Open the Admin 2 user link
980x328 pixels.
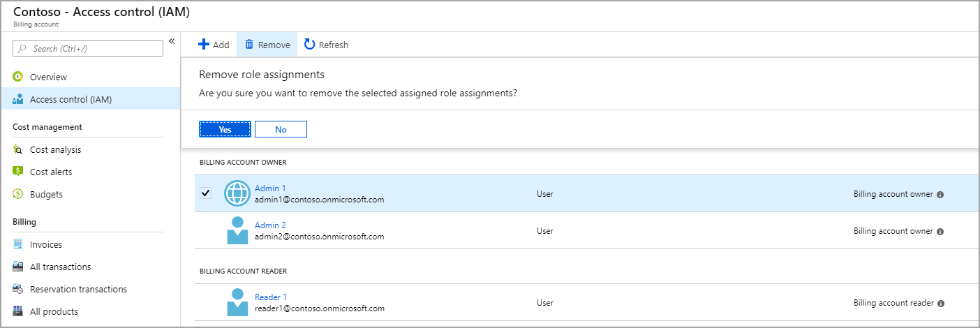click(270, 225)
